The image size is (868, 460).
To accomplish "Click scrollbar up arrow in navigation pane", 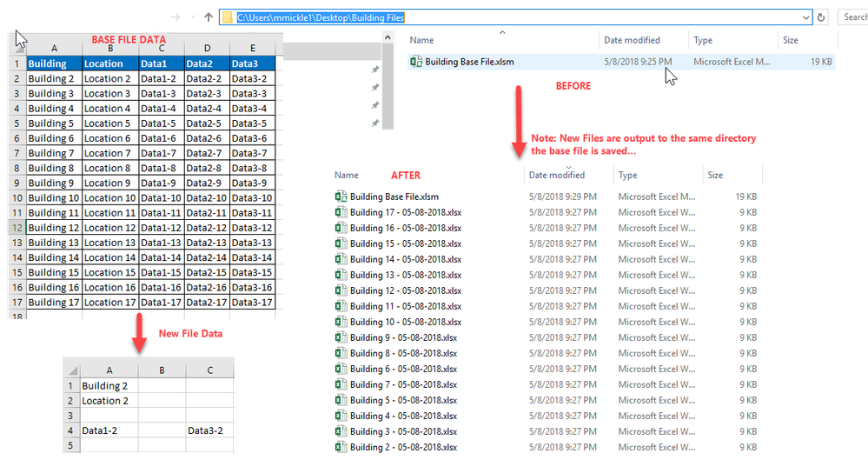I will coord(388,37).
